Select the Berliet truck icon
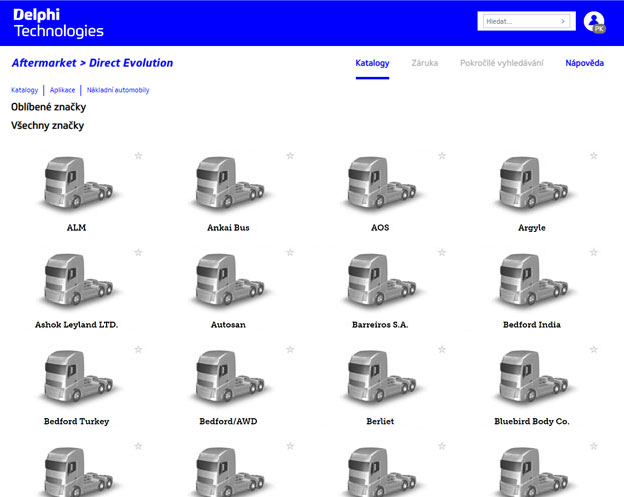This screenshot has height=497, width=624. (x=381, y=376)
